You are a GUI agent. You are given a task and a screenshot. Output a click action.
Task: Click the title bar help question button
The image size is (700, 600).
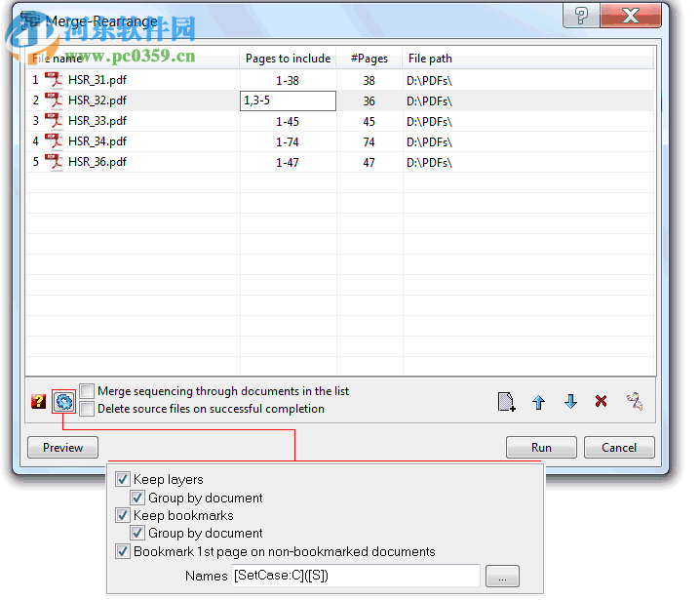coord(581,16)
